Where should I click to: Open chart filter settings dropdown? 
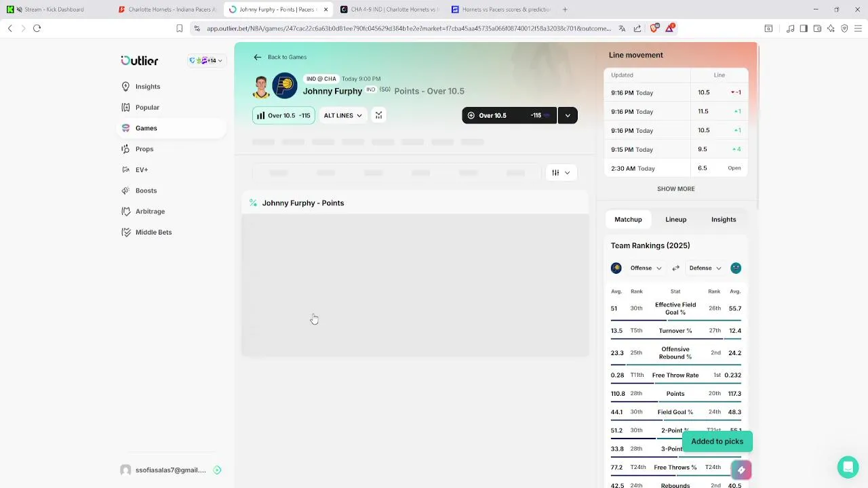(x=561, y=173)
